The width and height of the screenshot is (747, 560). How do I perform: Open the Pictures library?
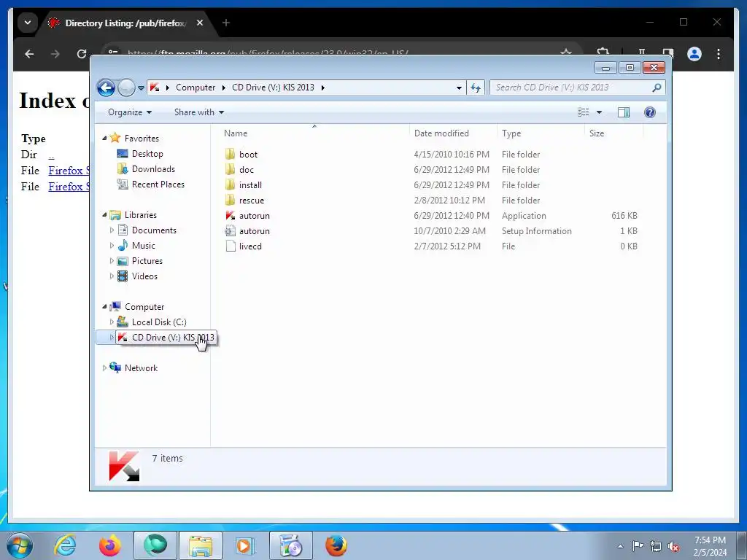click(x=147, y=261)
